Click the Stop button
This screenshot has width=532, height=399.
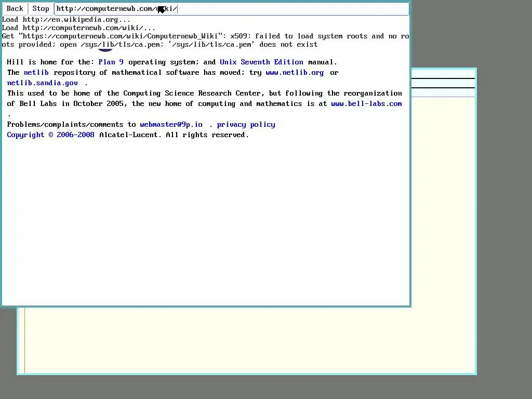41,9
